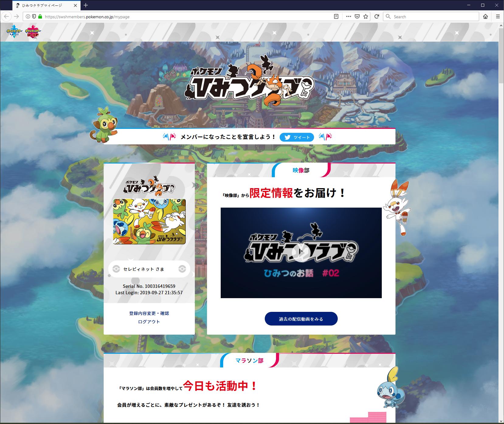Image resolution: width=504 pixels, height=424 pixels.
Task: Click the 過去の配信動画をみる button
Action: click(301, 319)
